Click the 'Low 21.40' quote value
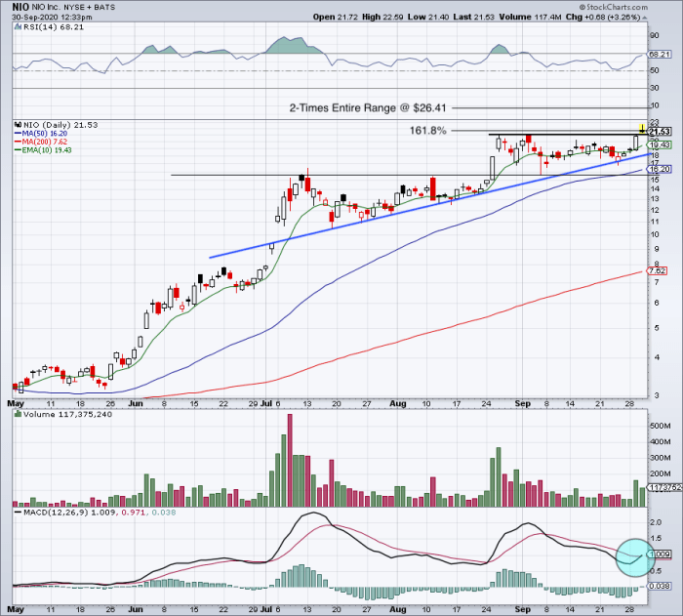The width and height of the screenshot is (683, 616). 427,17
